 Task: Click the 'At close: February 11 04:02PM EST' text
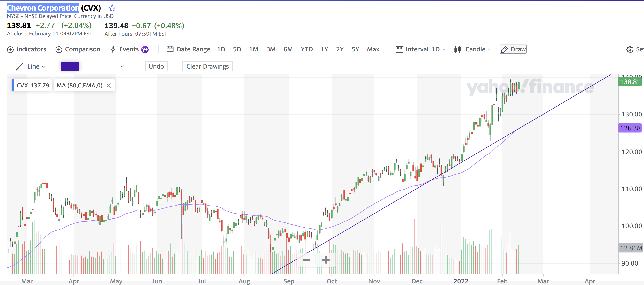click(49, 34)
